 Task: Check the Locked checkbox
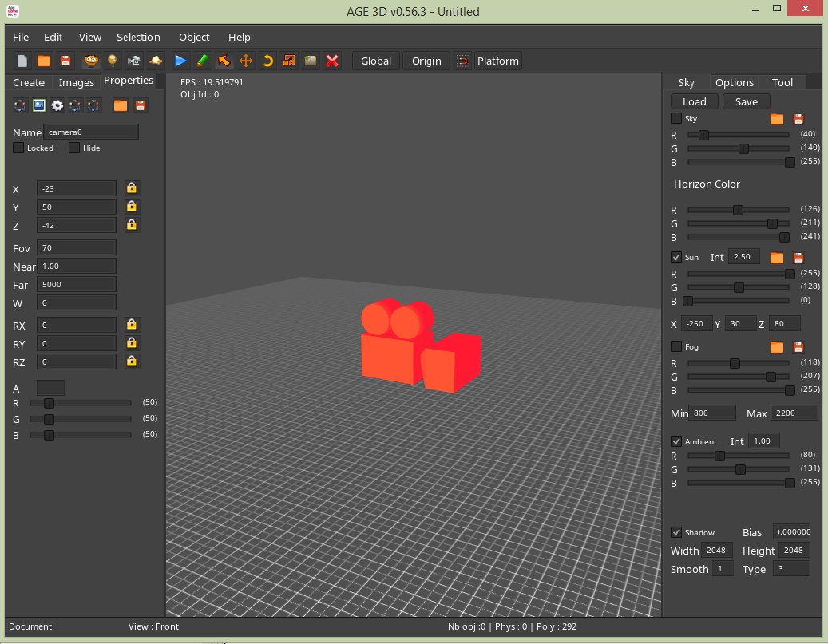(18, 148)
